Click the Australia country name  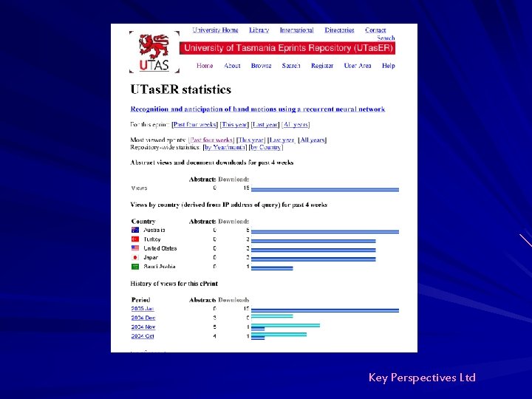[154, 230]
